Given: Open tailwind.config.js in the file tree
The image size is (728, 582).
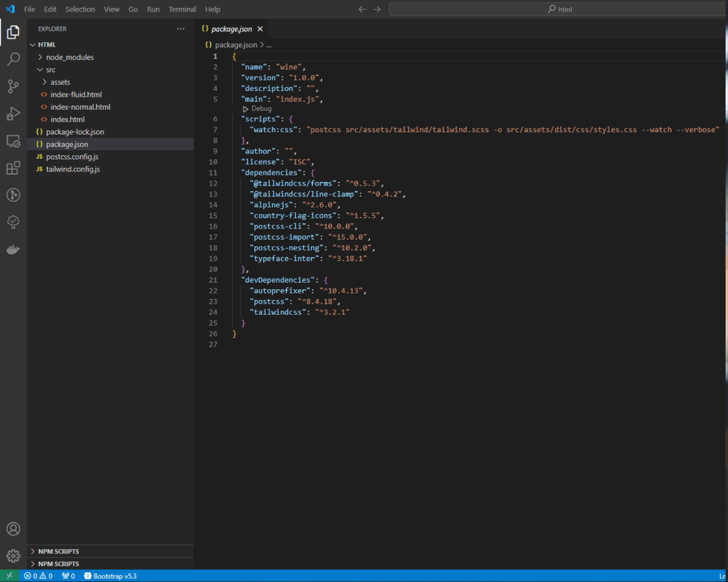Looking at the screenshot, I should 73,169.
